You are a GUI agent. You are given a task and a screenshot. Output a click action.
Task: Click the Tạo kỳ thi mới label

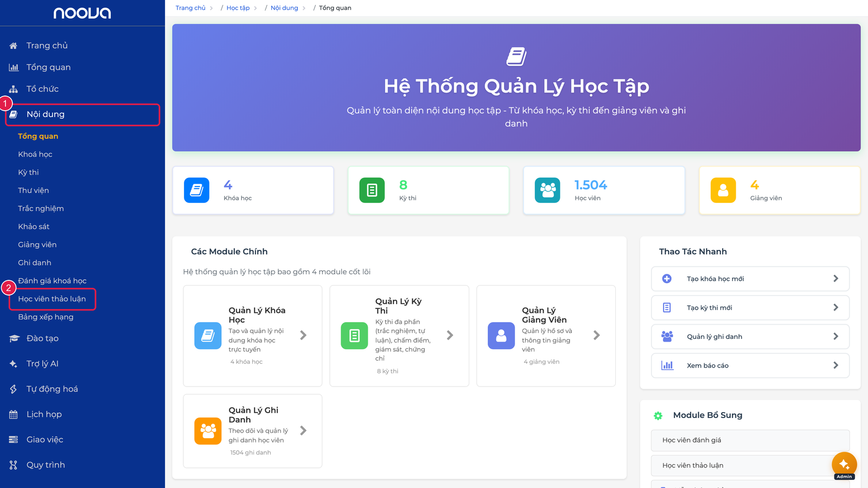[709, 307]
